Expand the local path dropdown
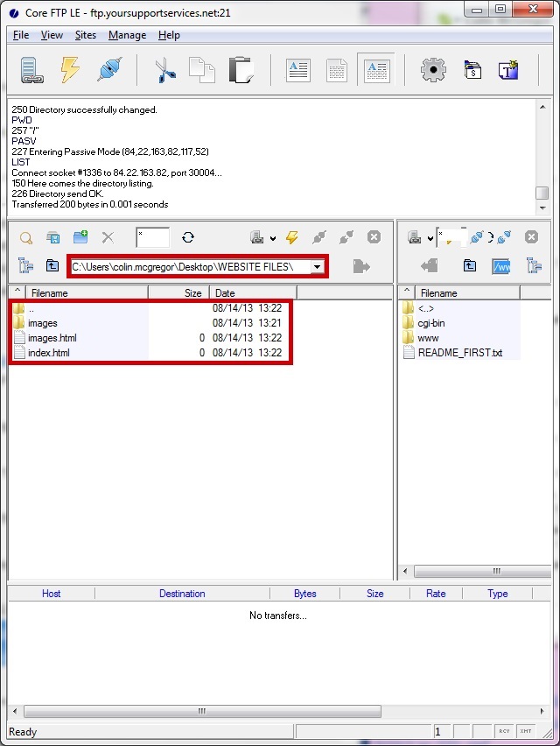The image size is (560, 746). (317, 266)
